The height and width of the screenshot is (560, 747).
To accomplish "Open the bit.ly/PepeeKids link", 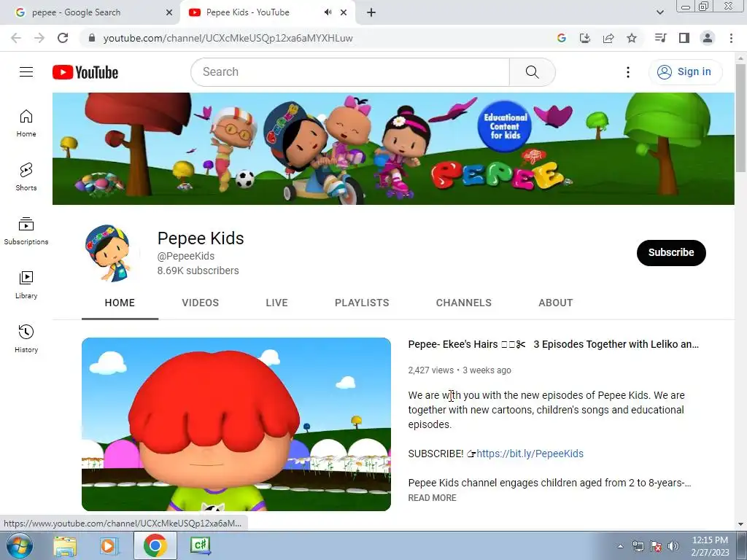I will [x=530, y=454].
